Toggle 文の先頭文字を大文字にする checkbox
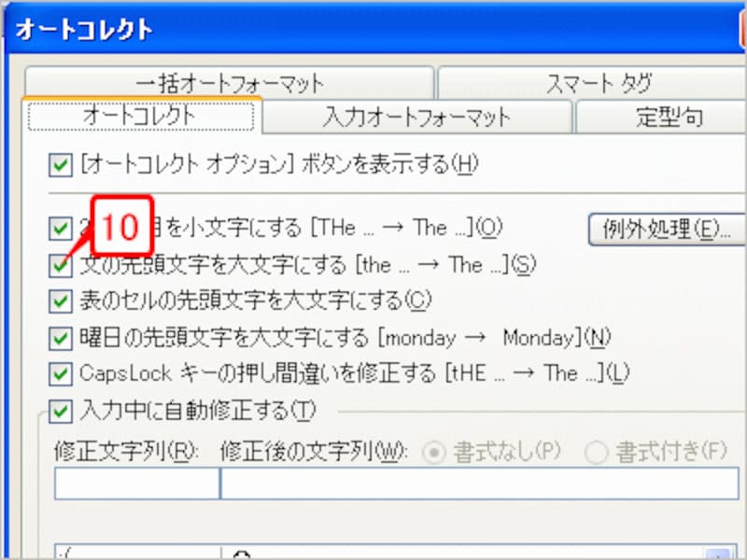 click(61, 265)
